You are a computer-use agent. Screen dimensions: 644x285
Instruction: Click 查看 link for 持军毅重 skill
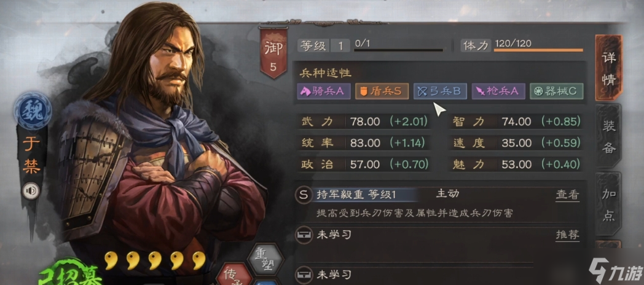tap(567, 195)
